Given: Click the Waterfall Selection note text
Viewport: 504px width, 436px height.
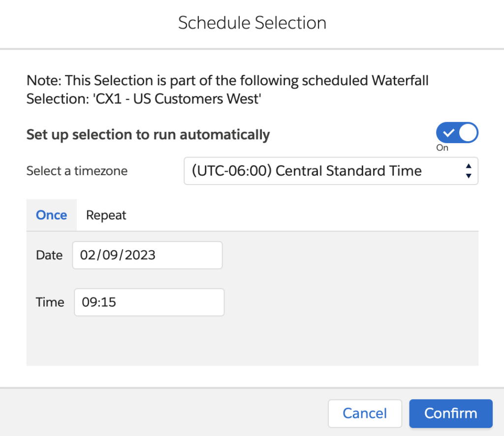Looking at the screenshot, I should pyautogui.click(x=227, y=90).
